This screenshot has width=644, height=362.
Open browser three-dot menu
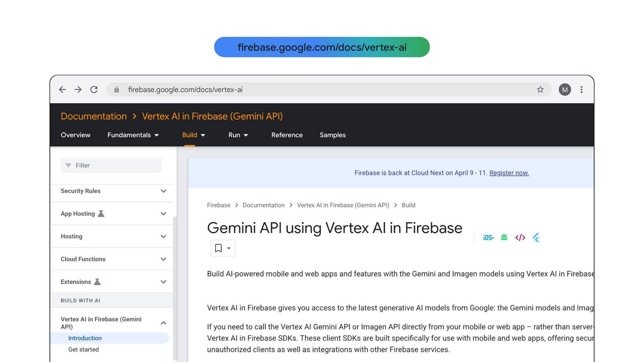click(582, 89)
